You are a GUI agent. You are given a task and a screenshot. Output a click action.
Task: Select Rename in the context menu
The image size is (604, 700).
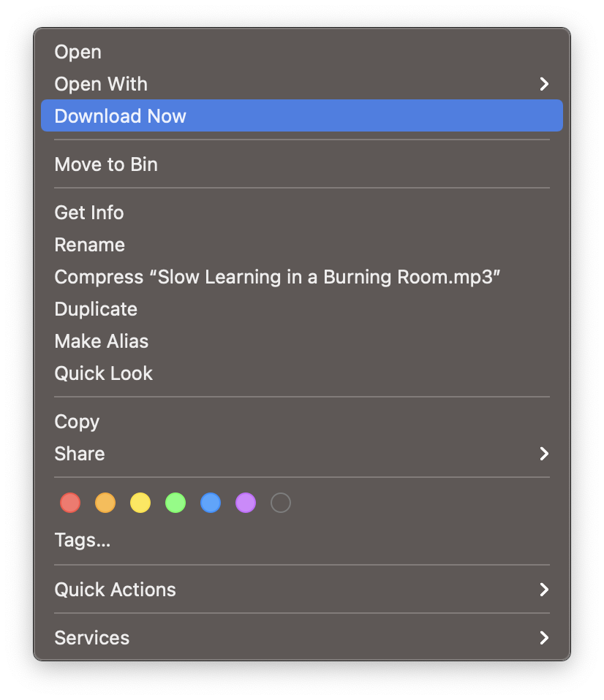(302, 245)
